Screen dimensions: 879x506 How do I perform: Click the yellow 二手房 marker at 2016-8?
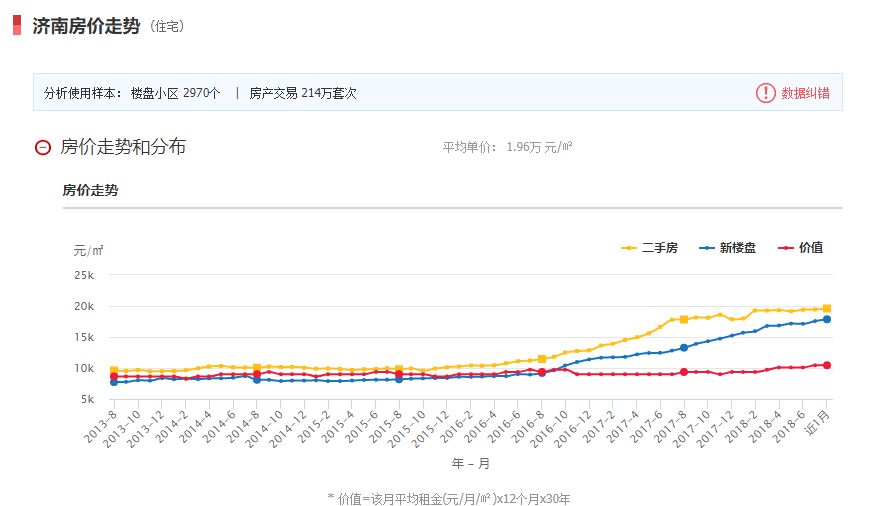coord(542,359)
